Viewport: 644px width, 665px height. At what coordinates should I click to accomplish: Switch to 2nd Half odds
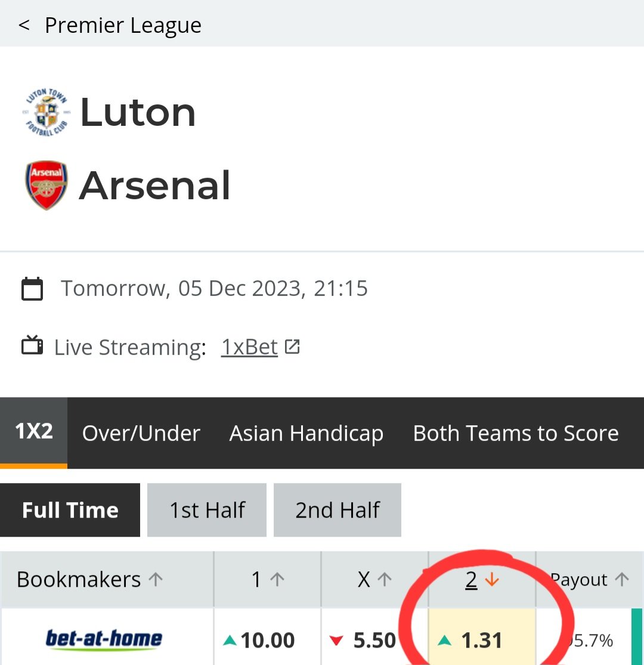[x=338, y=510]
